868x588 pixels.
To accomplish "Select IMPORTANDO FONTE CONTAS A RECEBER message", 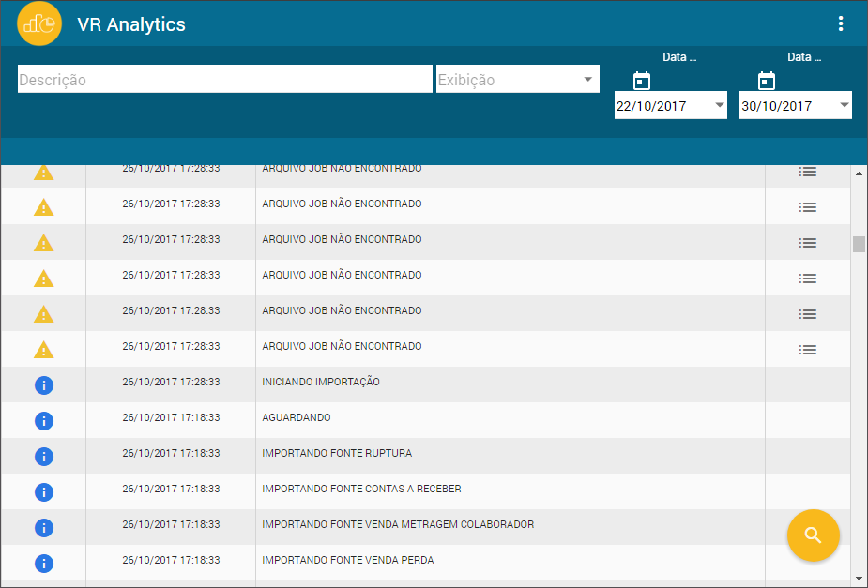I will pyautogui.click(x=361, y=489).
